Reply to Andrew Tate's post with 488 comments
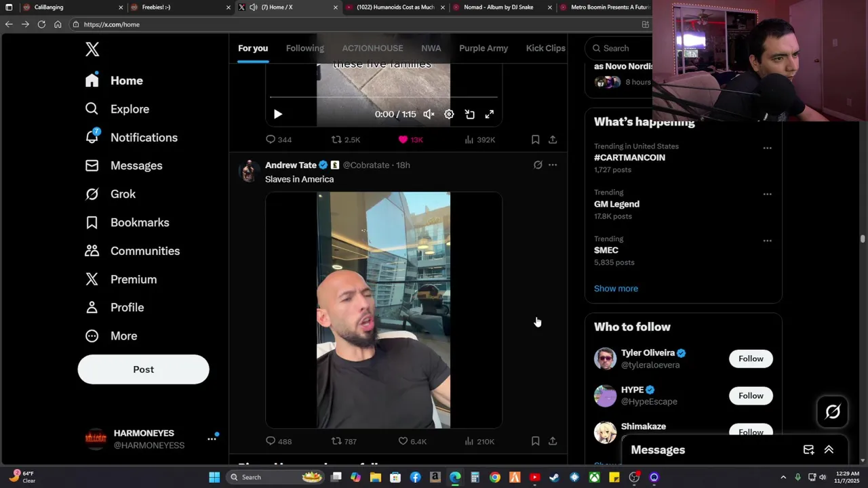868x488 pixels. click(x=278, y=441)
